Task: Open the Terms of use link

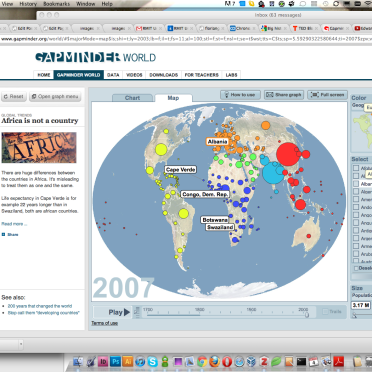Action: pos(104,323)
